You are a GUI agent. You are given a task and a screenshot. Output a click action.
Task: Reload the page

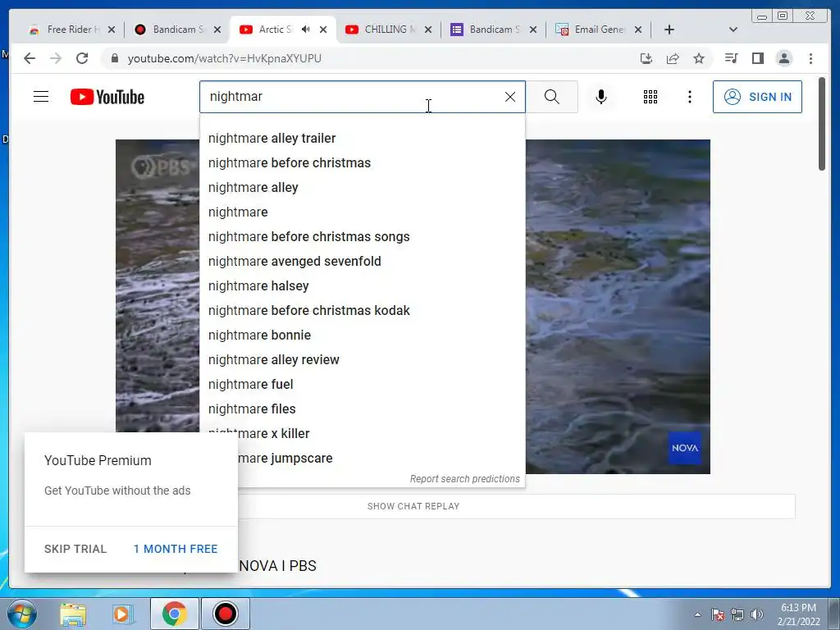pos(82,58)
